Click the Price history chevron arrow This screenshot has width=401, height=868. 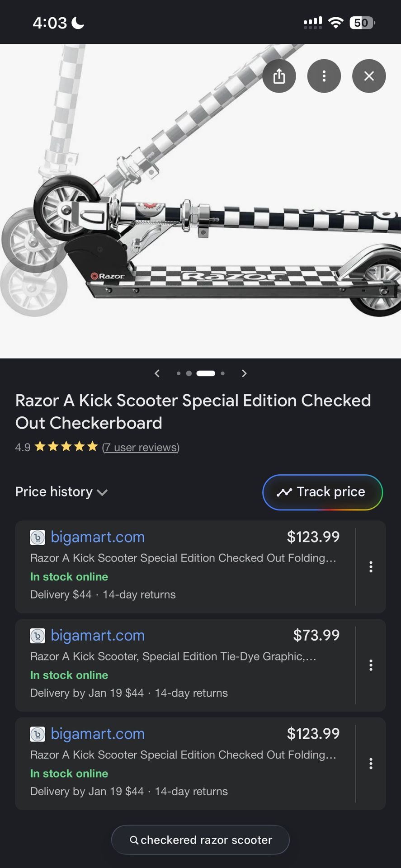coord(103,492)
